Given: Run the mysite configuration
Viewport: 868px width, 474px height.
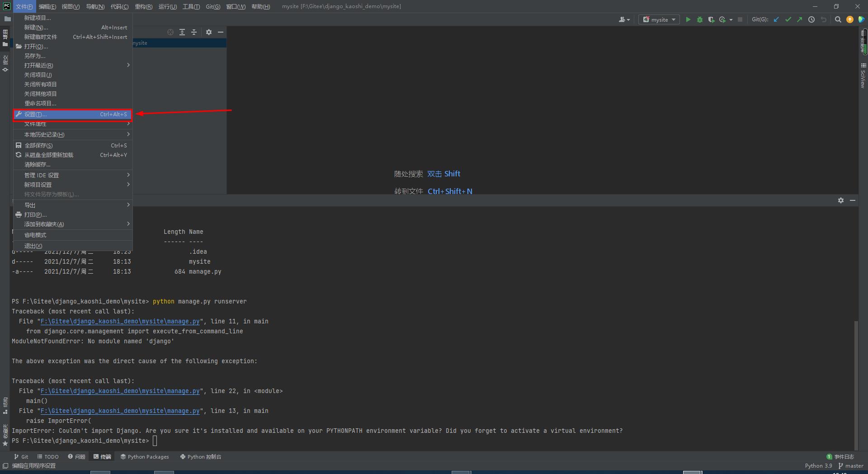Looking at the screenshot, I should point(688,19).
